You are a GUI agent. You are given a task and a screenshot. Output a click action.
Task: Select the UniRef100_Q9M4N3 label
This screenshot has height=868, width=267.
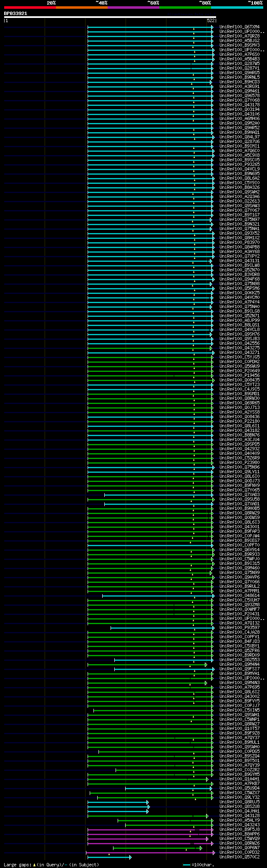tap(239, 683)
